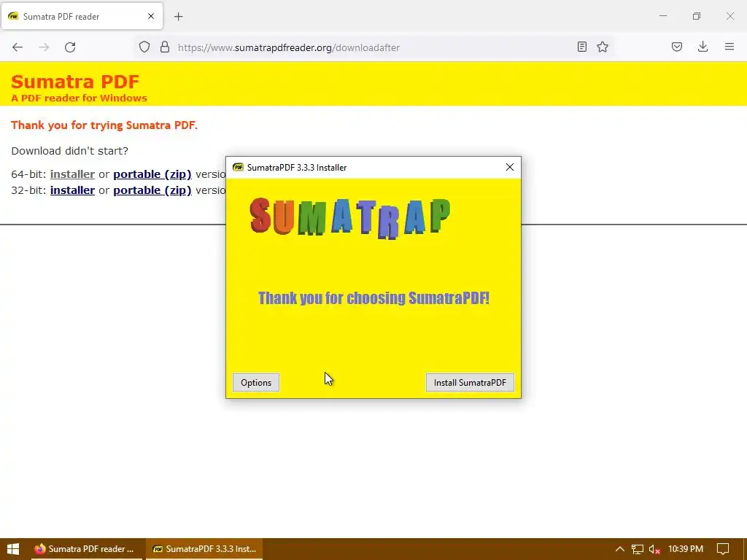
Task: Switch to SumatraPDF installer taskbar button
Action: [204, 549]
